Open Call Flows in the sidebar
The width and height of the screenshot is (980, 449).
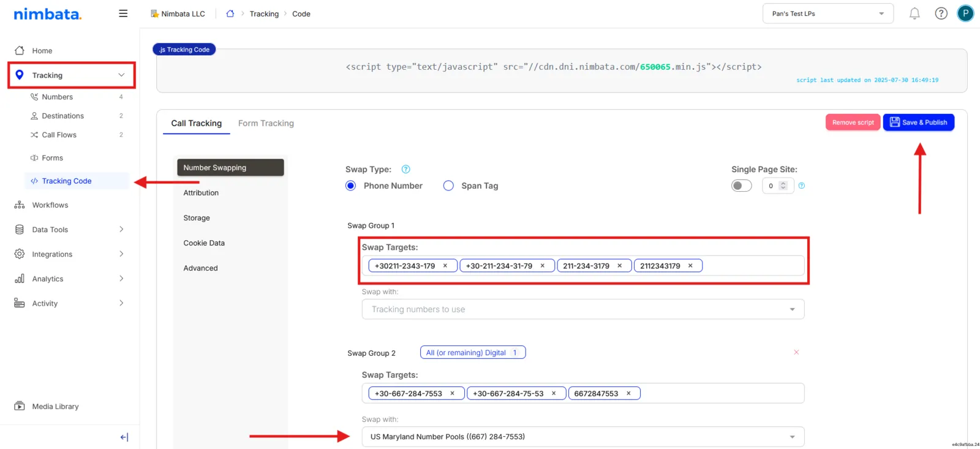(59, 135)
